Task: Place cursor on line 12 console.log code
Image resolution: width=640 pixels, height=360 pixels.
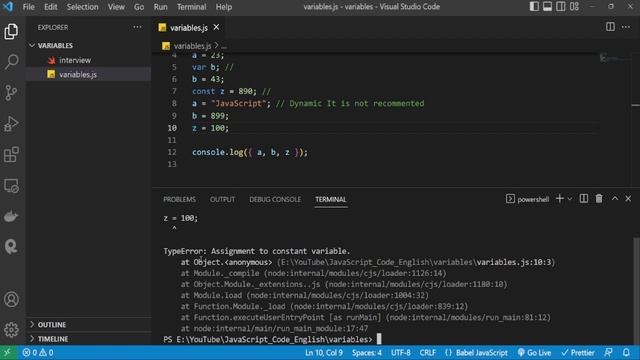Action: 250,152
